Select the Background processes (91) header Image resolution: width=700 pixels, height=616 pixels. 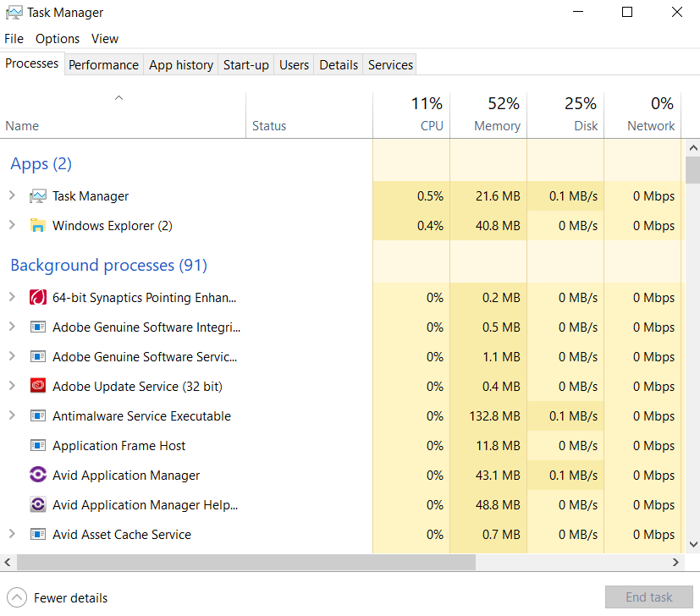[x=109, y=265]
